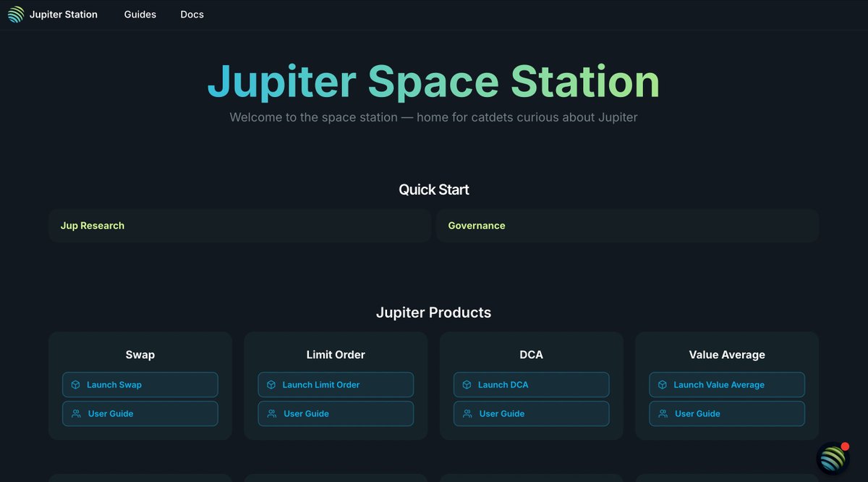
Task: Click the cube icon beside Launch Swap
Action: coord(75,385)
